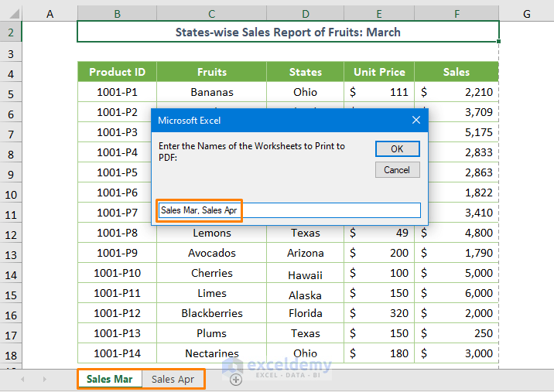The height and width of the screenshot is (392, 554).
Task: Click the worksheet names input field
Action: tap(289, 210)
